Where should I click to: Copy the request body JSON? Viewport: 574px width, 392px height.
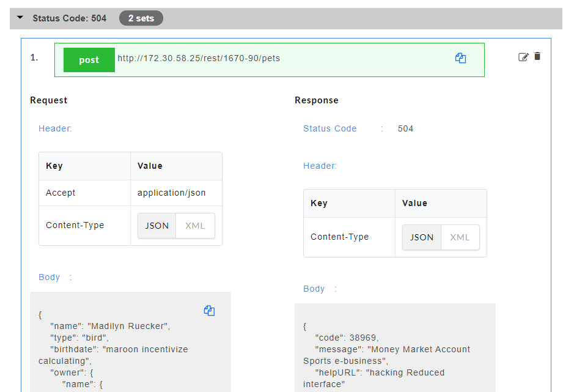click(x=209, y=311)
